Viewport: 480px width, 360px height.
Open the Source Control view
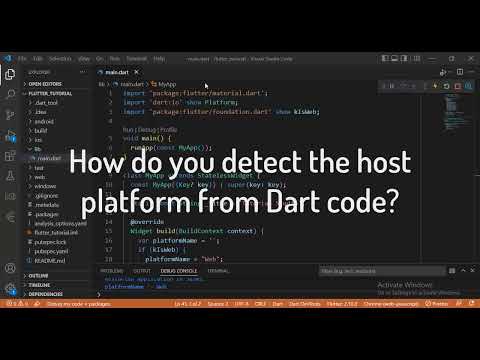click(10, 115)
